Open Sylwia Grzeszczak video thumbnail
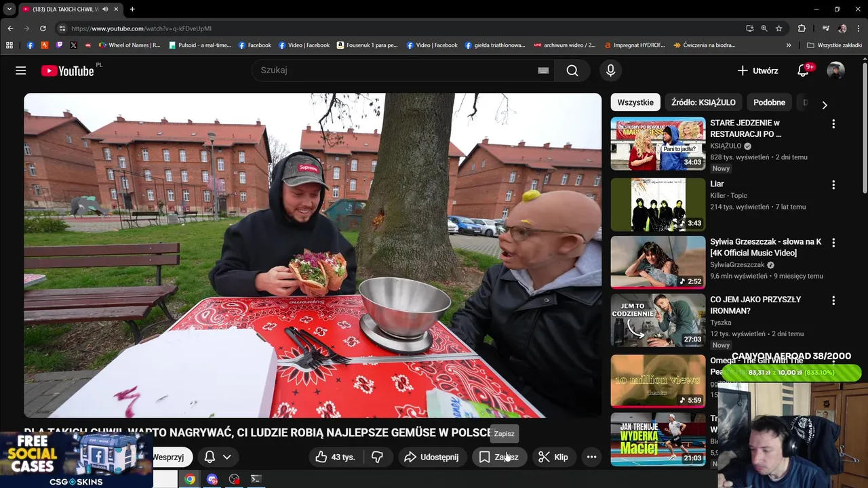The image size is (868, 488). [658, 262]
